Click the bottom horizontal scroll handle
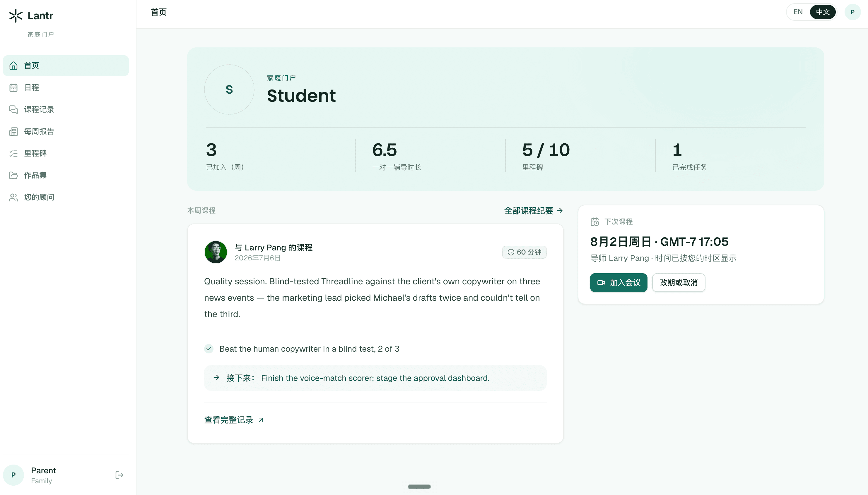Screen dimensions: 868x495 click(x=419, y=487)
